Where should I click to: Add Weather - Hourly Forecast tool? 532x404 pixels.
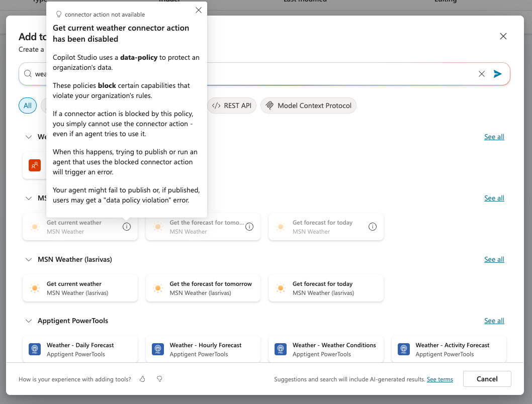click(x=203, y=349)
